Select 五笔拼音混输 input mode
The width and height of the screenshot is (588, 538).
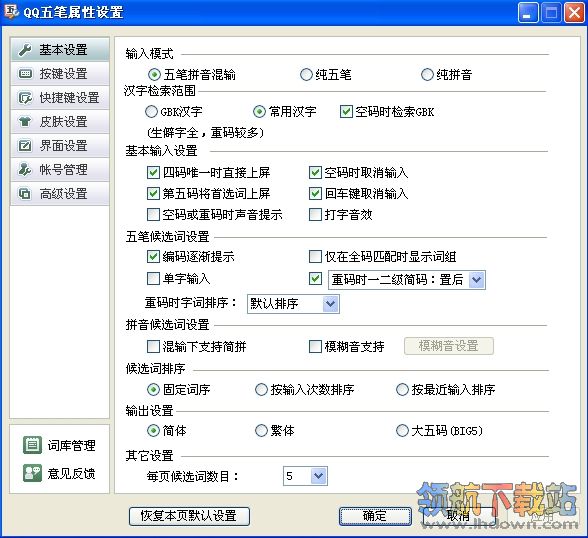pos(154,75)
